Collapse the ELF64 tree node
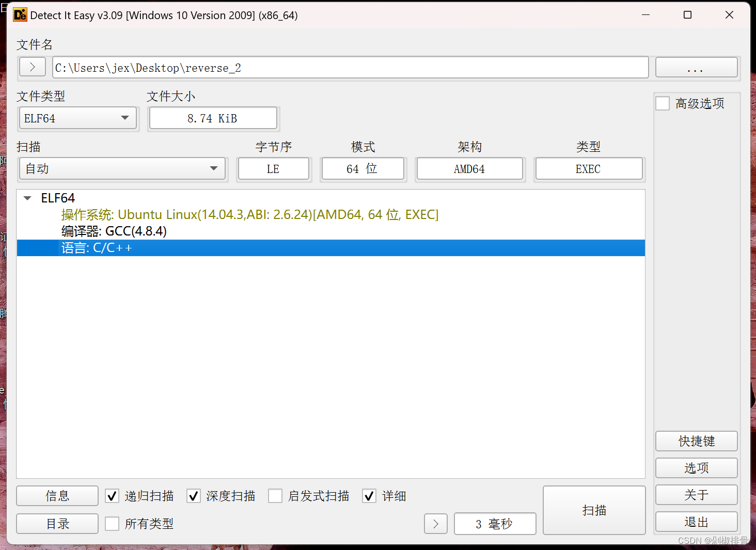 pos(28,198)
